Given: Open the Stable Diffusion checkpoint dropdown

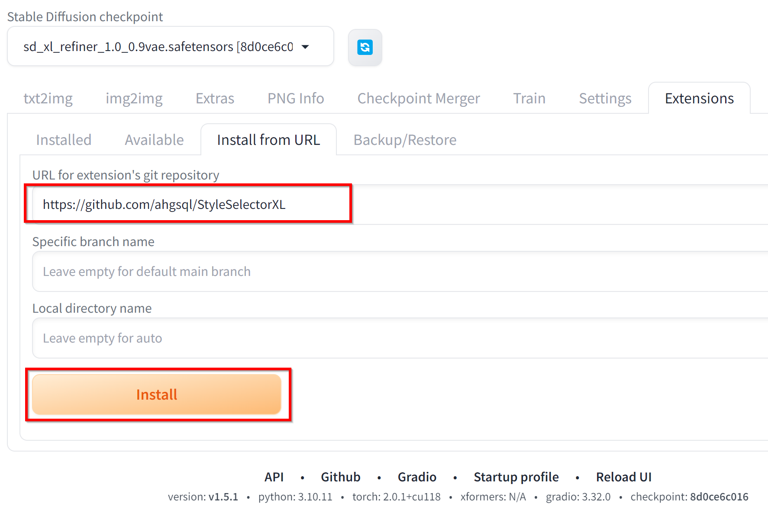Looking at the screenshot, I should (170, 47).
